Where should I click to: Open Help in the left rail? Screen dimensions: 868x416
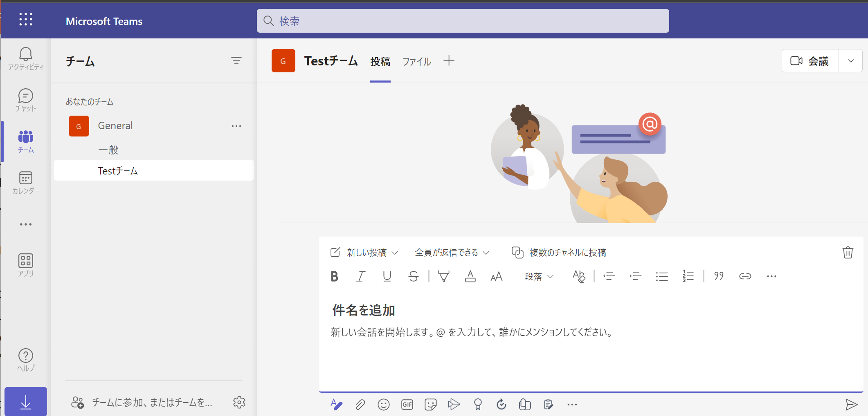pyautogui.click(x=26, y=360)
